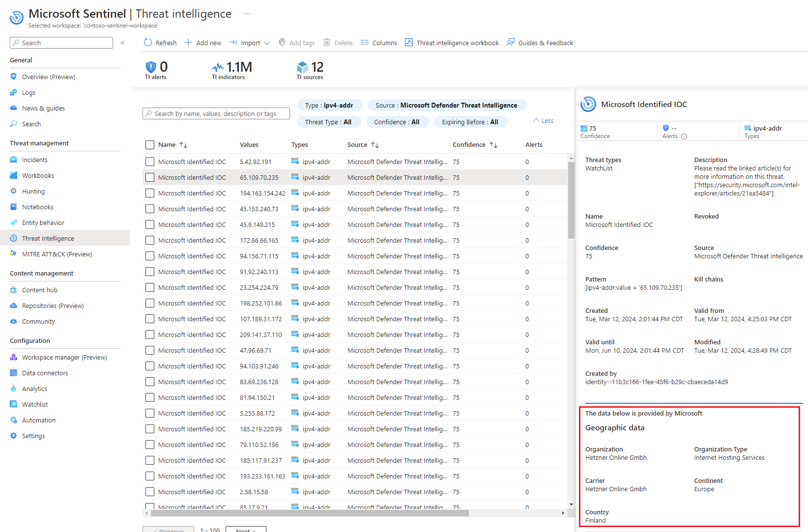Tick the select-all checkbox in the table header

coord(150,144)
